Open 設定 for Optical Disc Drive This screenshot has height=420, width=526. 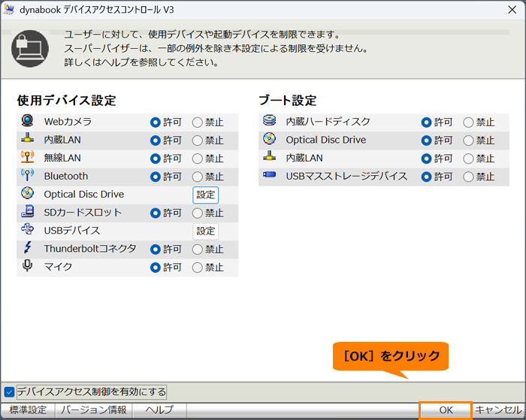206,195
